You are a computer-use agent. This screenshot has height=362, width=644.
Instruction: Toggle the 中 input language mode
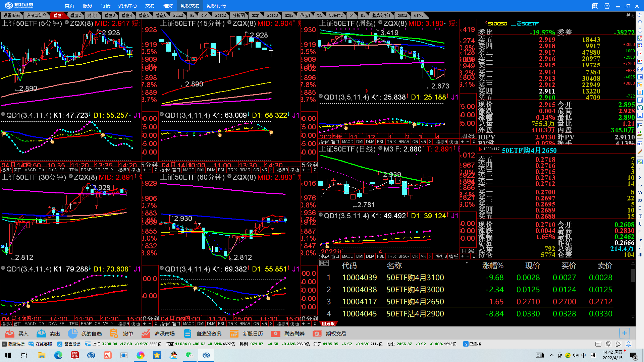(584, 355)
